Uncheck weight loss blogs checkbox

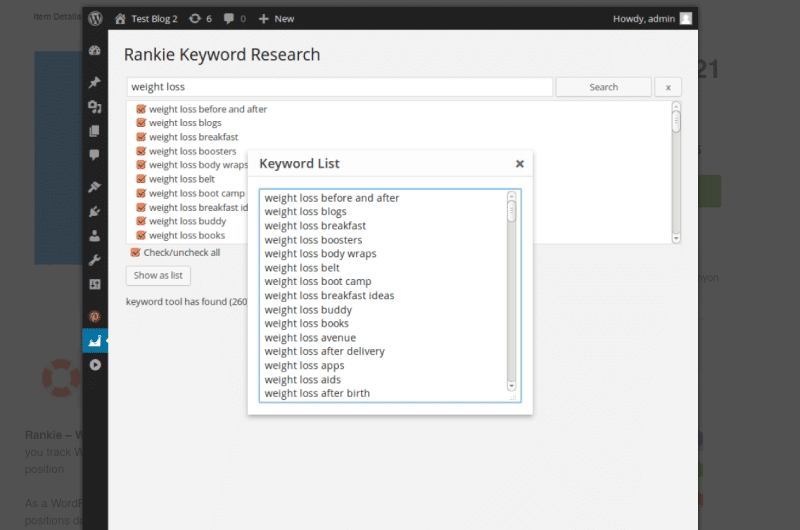click(141, 123)
